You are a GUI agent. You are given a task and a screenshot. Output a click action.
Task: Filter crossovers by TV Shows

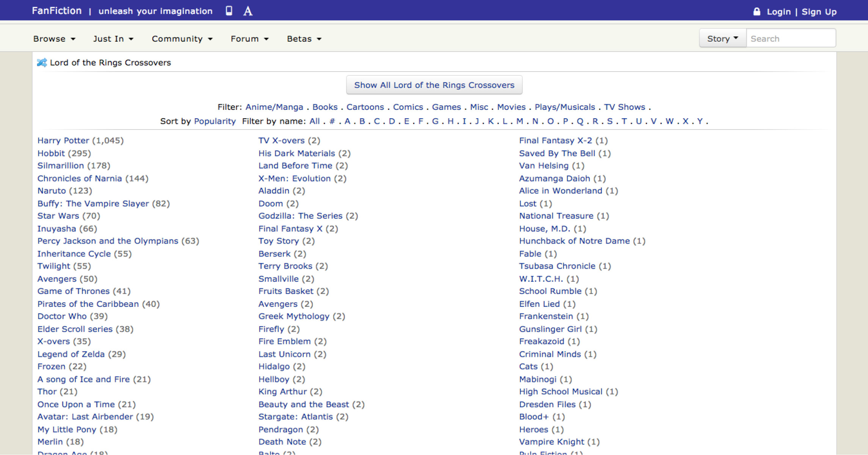624,107
